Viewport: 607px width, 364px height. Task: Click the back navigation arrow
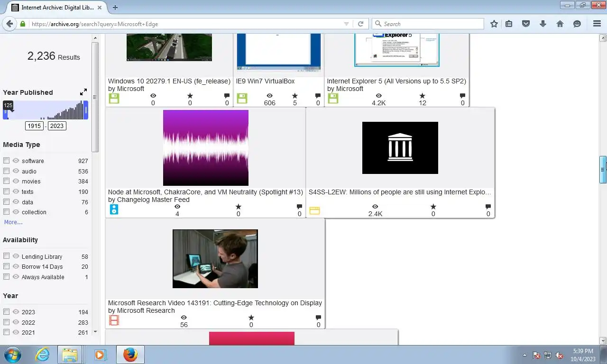(x=9, y=24)
